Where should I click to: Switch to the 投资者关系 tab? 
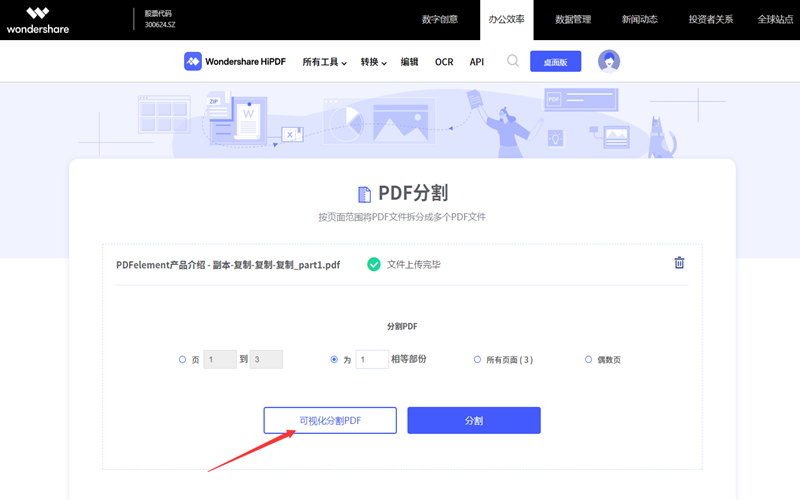(711, 19)
